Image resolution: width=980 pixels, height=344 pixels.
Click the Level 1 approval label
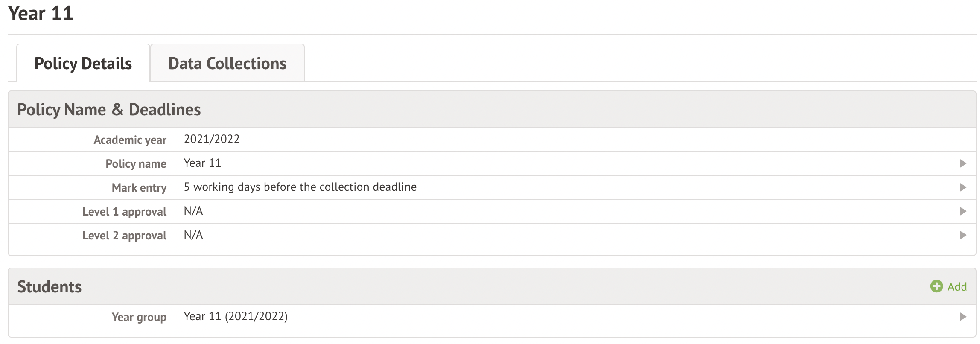[x=124, y=212]
